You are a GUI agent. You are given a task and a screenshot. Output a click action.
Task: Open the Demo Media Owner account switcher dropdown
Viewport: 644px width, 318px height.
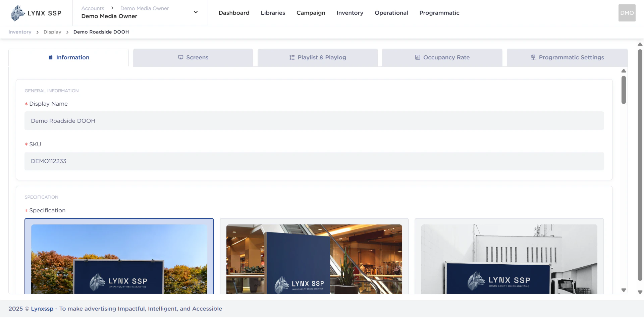(x=196, y=12)
